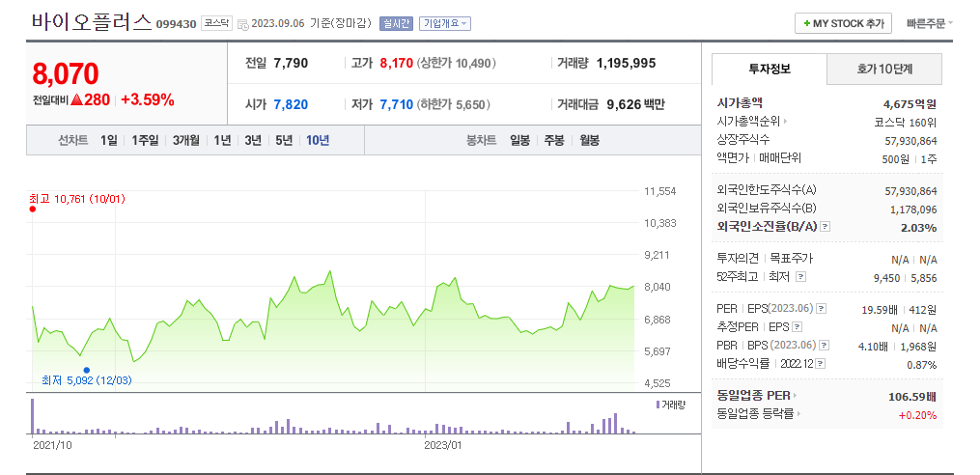
Task: Click the blue 최저 5,092 marker dot
Action: (x=86, y=370)
